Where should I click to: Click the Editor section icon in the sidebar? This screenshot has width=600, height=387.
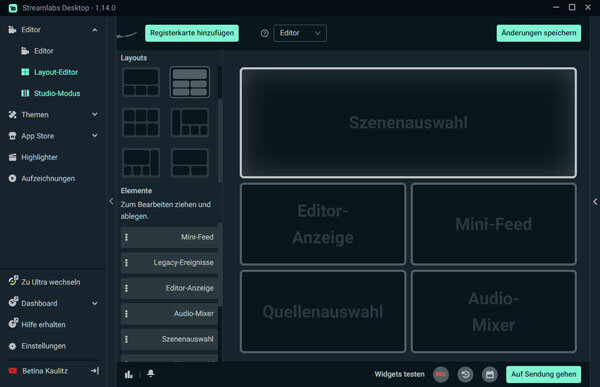[x=12, y=29]
